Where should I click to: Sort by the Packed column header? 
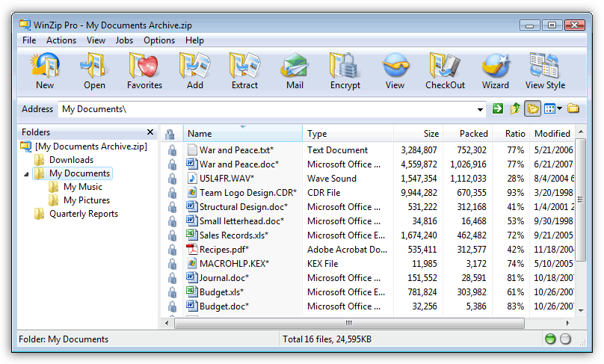click(x=468, y=133)
